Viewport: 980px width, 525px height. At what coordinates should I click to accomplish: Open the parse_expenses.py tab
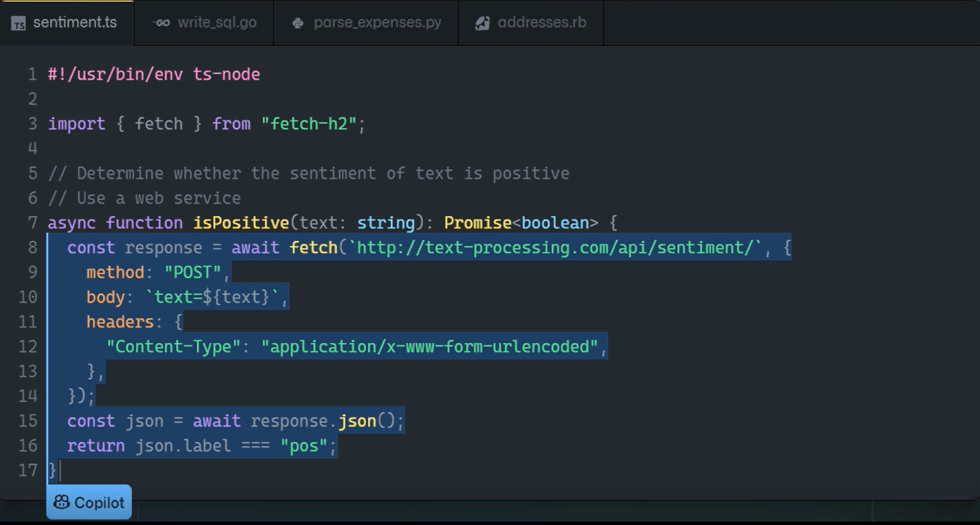pyautogui.click(x=376, y=22)
